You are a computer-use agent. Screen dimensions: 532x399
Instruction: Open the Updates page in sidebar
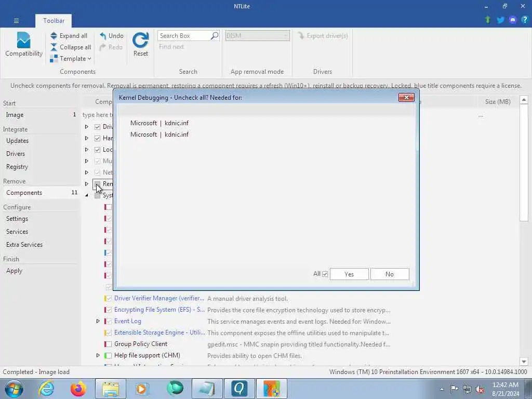[17, 141]
